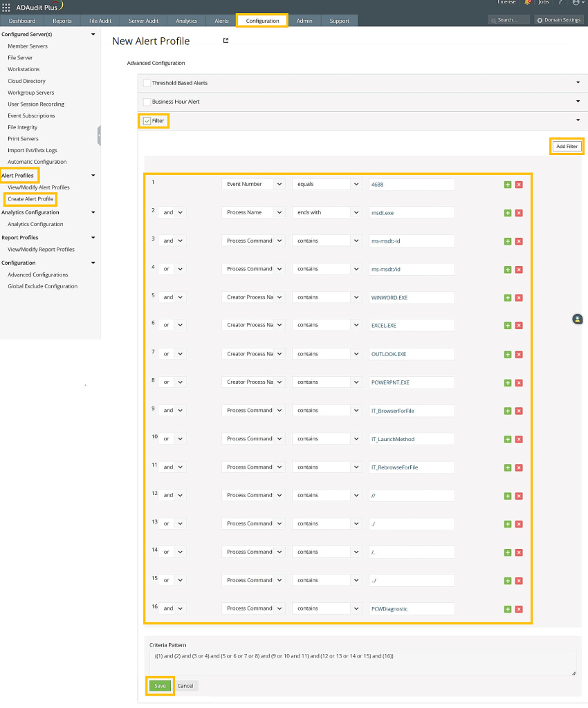The width and height of the screenshot is (588, 708).
Task: Uncheck the Filter checkbox
Action: pyautogui.click(x=147, y=121)
